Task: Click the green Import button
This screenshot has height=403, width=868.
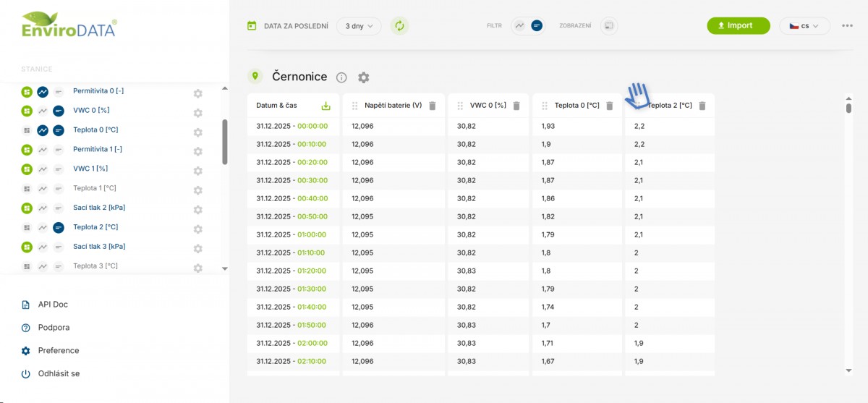Action: pyautogui.click(x=734, y=26)
